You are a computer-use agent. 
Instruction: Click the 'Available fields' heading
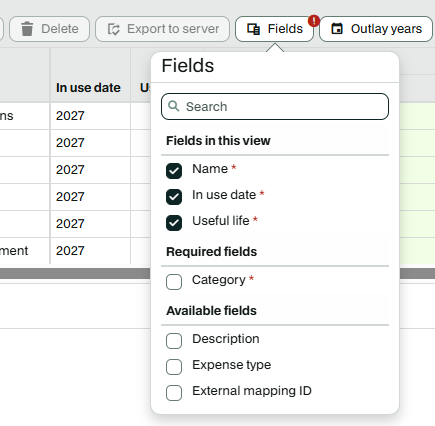212,311
